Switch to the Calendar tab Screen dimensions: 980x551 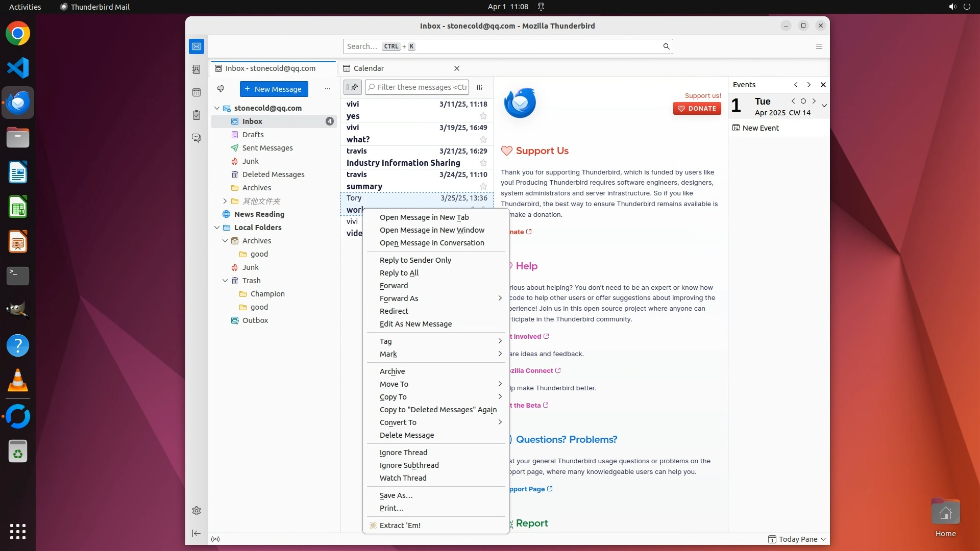pos(369,68)
